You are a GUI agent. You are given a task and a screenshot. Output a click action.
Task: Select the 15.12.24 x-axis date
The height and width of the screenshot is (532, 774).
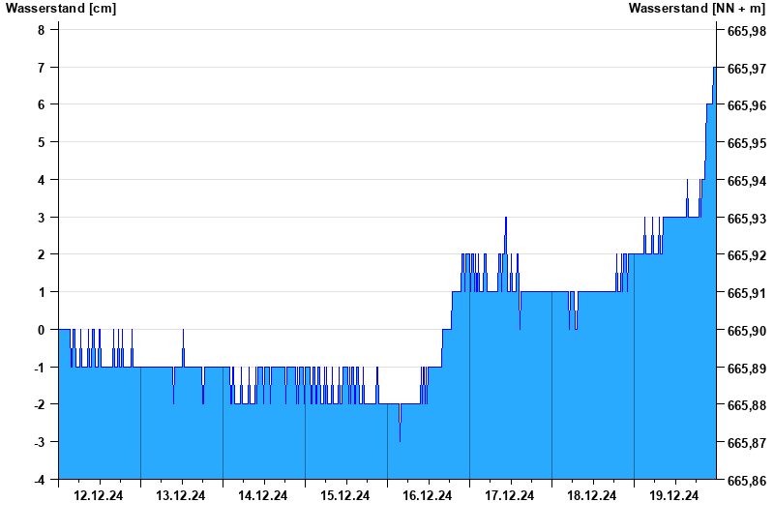[x=345, y=496]
